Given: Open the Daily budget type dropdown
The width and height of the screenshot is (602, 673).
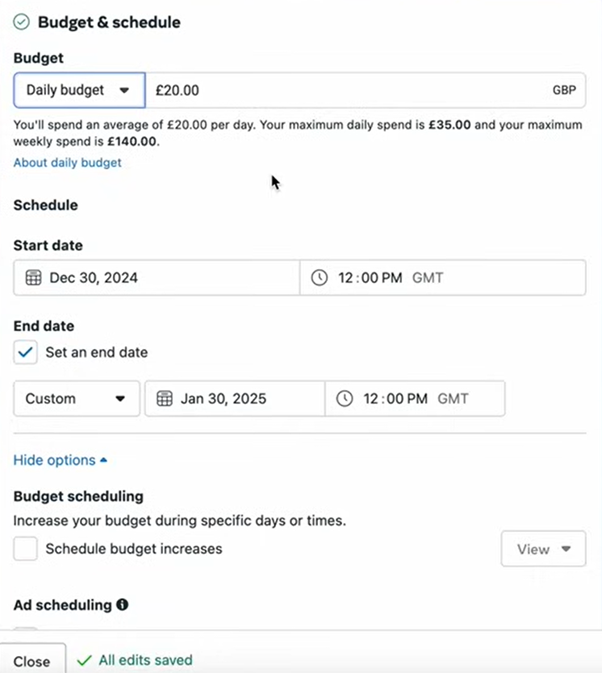Looking at the screenshot, I should click(78, 90).
